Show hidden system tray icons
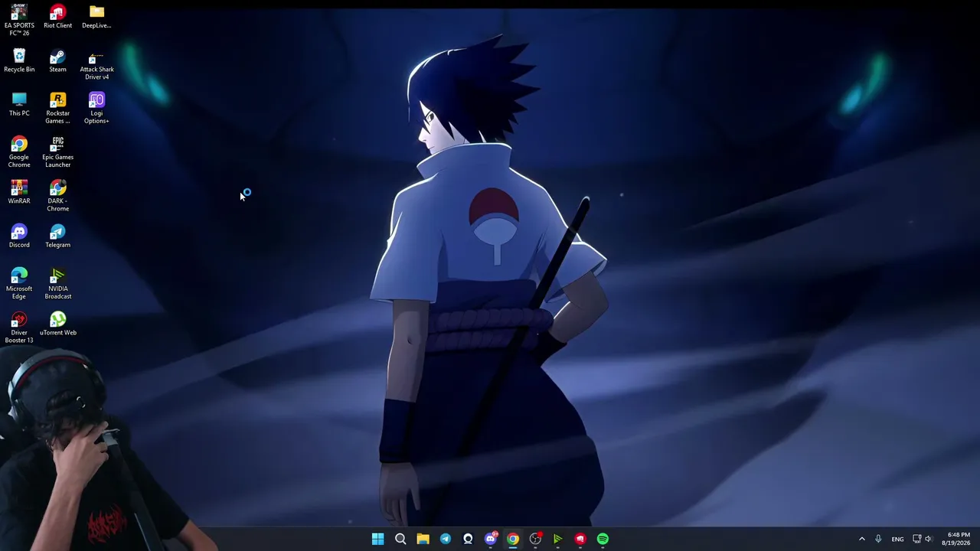The height and width of the screenshot is (551, 980). pos(861,539)
